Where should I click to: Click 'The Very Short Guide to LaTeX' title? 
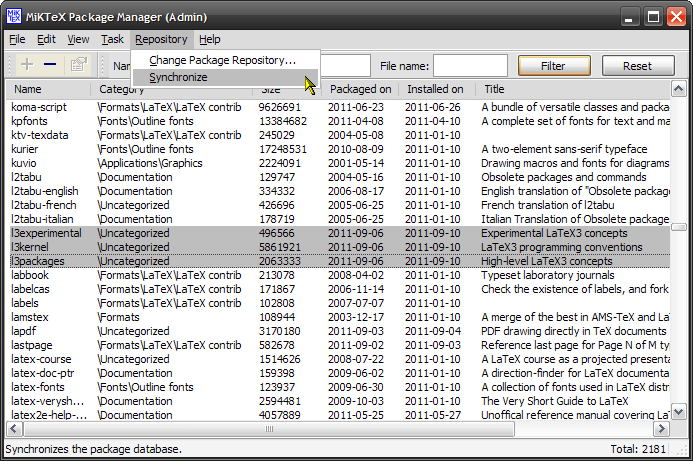(554, 401)
